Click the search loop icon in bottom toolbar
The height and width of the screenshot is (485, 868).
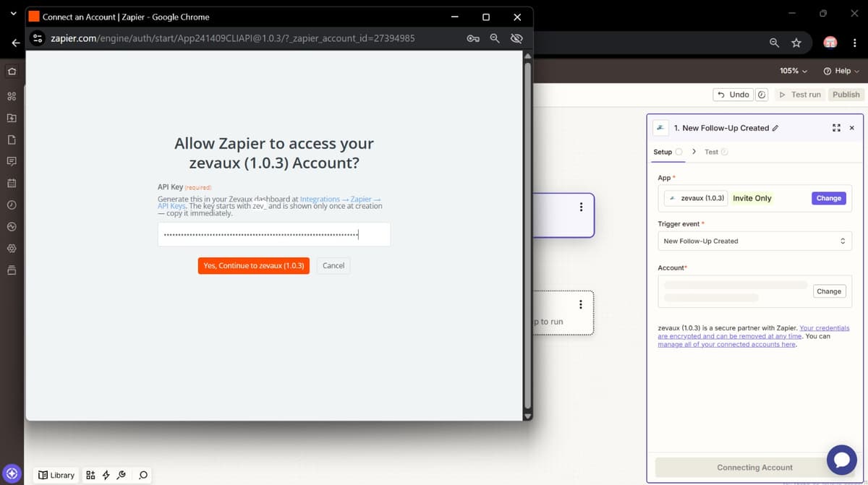click(x=143, y=475)
